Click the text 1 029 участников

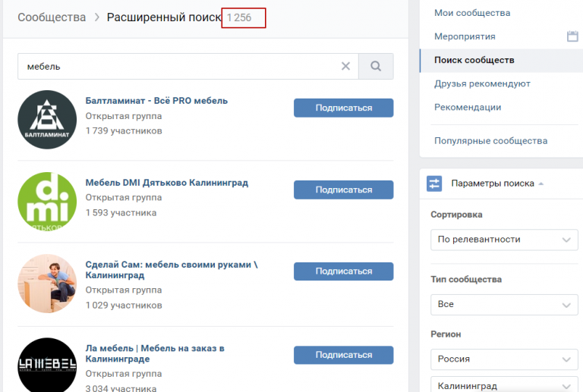coord(124,305)
